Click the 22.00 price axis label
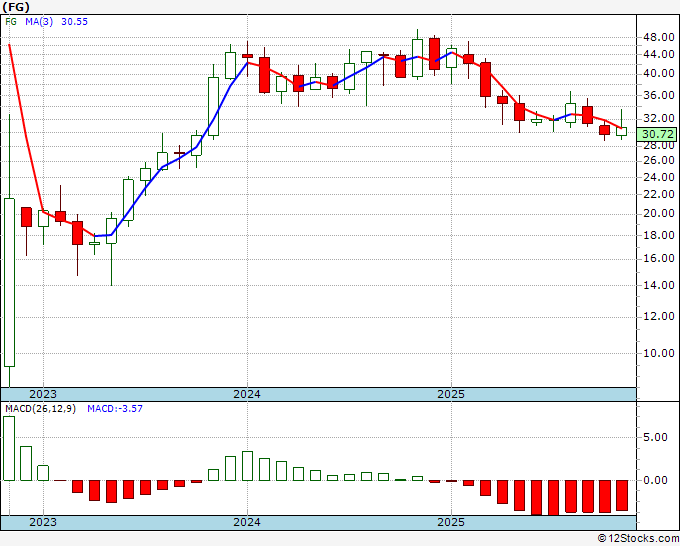The height and width of the screenshot is (546, 680). (x=658, y=194)
